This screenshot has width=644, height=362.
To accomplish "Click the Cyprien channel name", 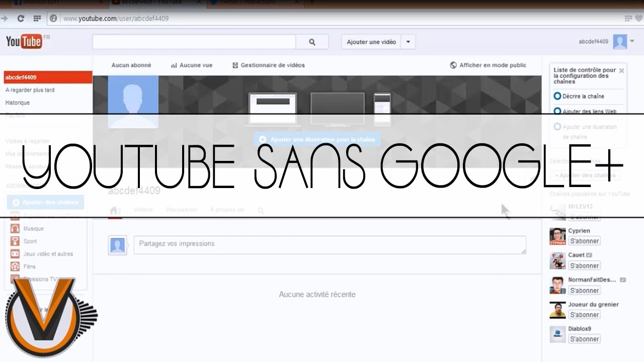I will tap(579, 231).
